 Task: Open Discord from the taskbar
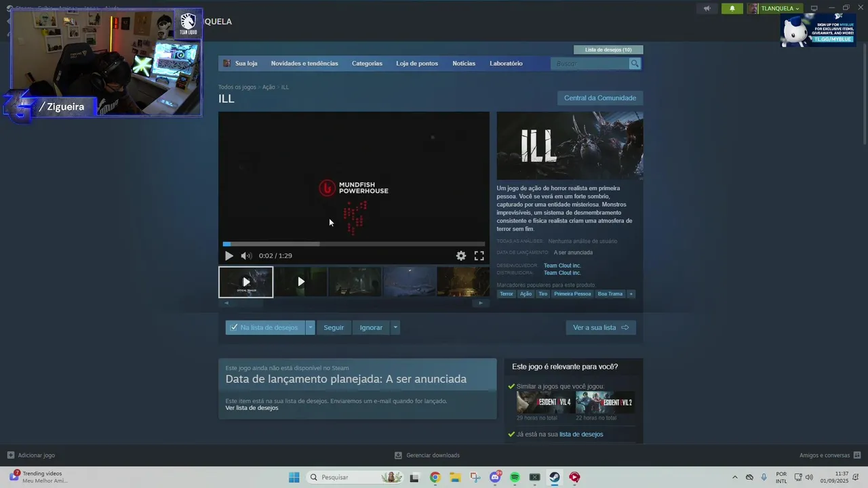495,477
